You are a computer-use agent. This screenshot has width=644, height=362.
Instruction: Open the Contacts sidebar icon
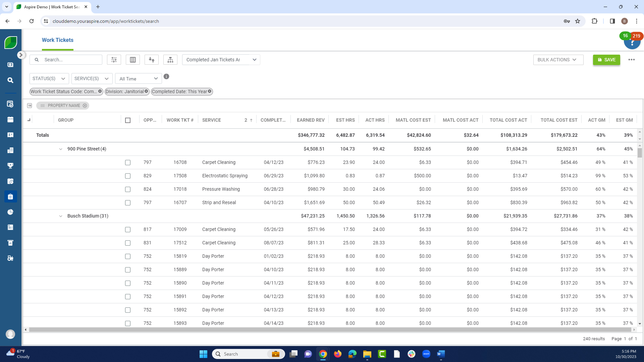[x=10, y=135]
